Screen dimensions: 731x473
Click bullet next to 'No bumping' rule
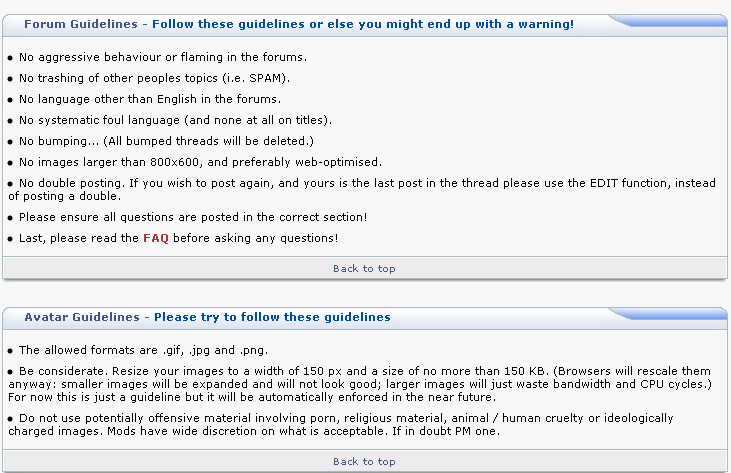(x=10, y=141)
